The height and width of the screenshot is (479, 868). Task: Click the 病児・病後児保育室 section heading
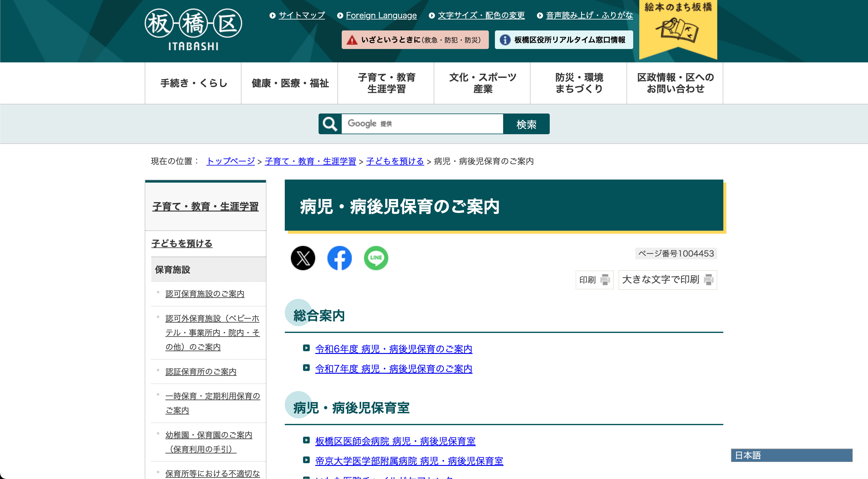point(351,408)
